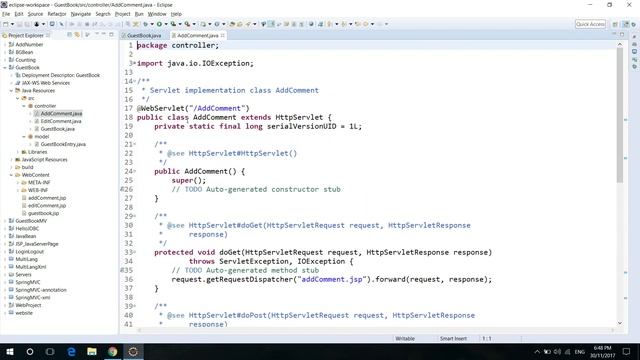Viewport: 640px width, 360px height.
Task: Click the Smart Insert status entry
Action: (453, 338)
